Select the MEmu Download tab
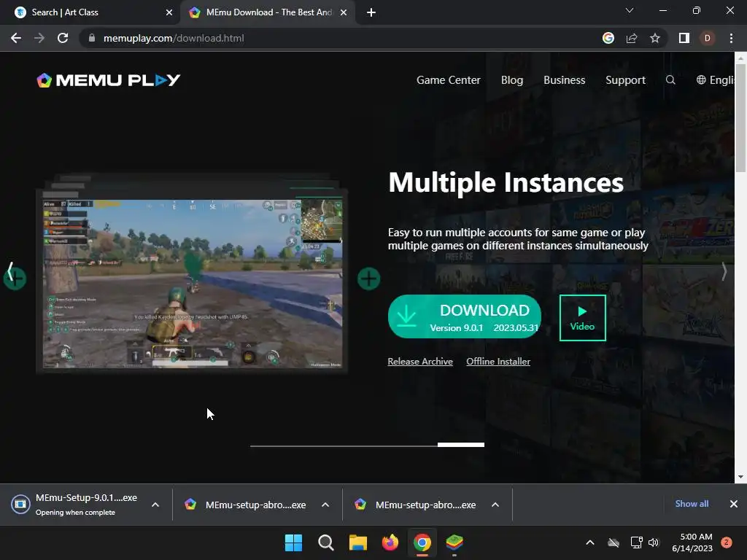Viewport: 747px width, 560px height. click(x=267, y=13)
